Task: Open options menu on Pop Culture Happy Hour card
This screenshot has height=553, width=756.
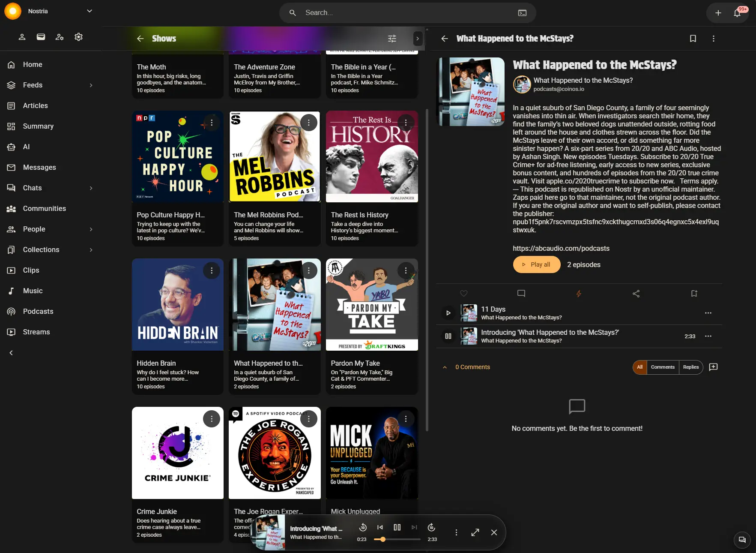Action: (212, 123)
